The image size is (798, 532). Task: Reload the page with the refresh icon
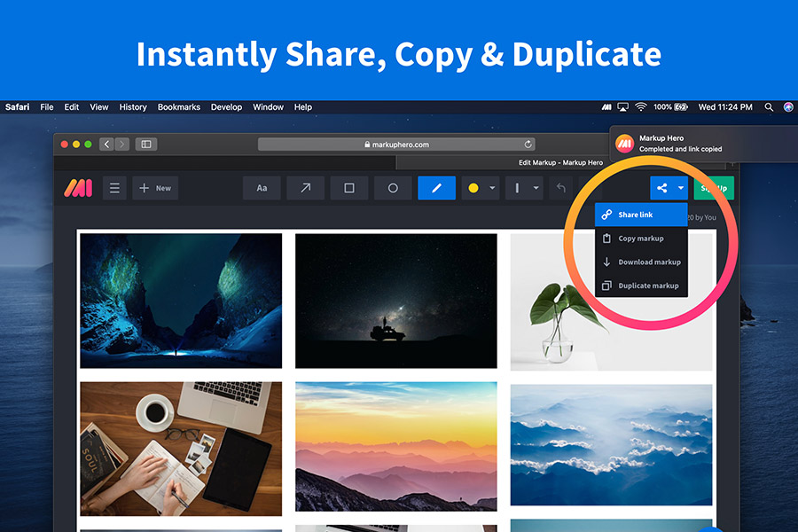pos(528,145)
